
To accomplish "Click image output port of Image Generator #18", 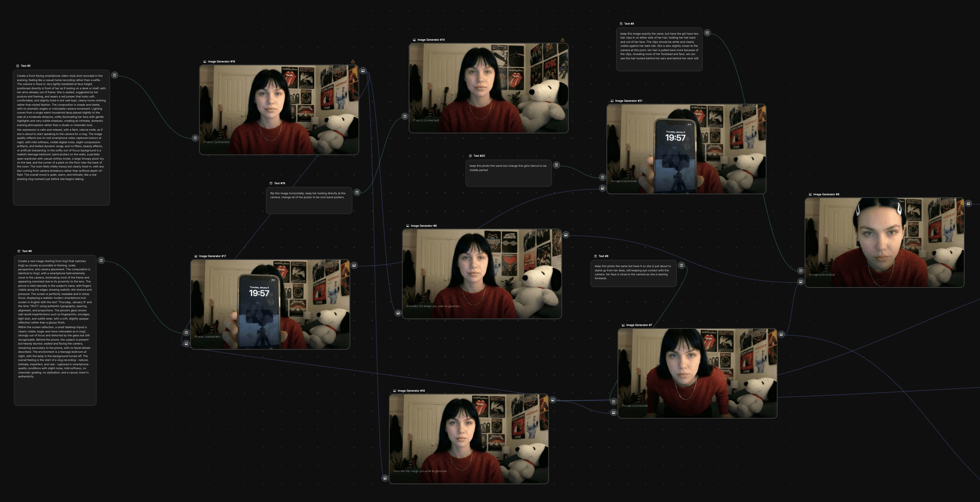I will pyautogui.click(x=553, y=400).
